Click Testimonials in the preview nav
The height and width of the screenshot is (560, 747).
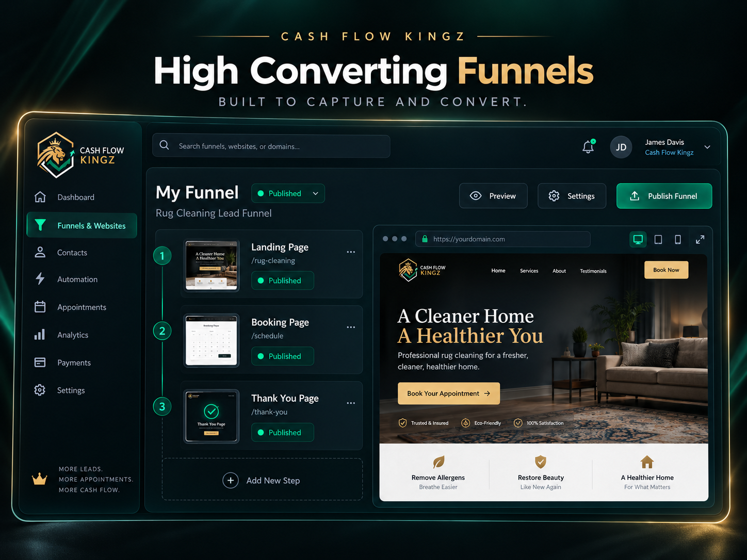pos(593,271)
